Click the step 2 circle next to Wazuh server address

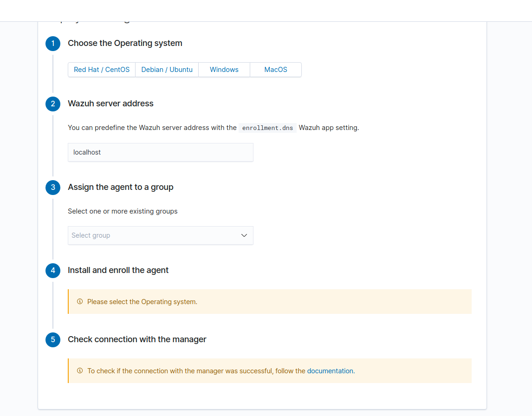(52, 104)
